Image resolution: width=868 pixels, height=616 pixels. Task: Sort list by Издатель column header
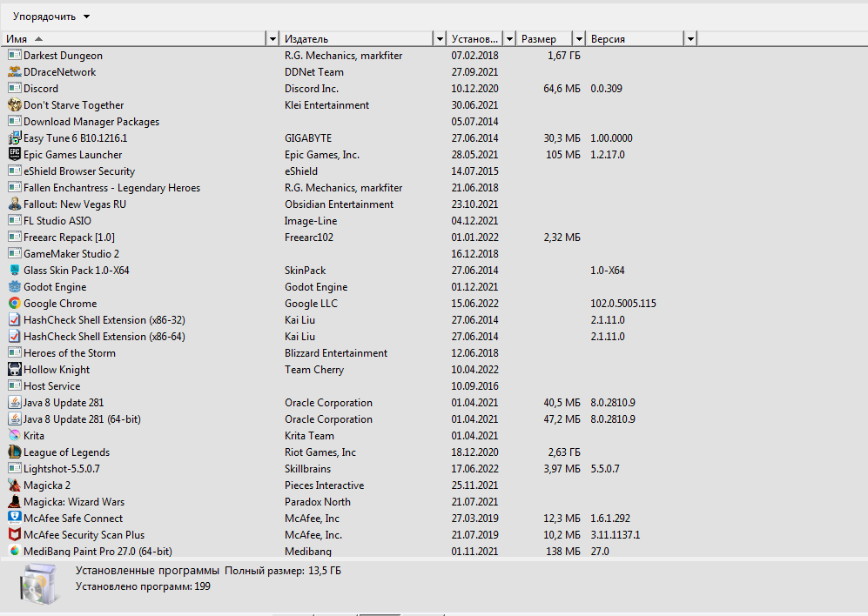pyautogui.click(x=356, y=39)
